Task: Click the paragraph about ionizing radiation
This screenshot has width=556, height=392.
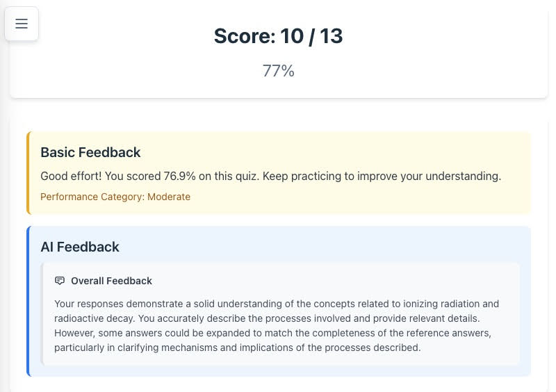Action: [277, 325]
